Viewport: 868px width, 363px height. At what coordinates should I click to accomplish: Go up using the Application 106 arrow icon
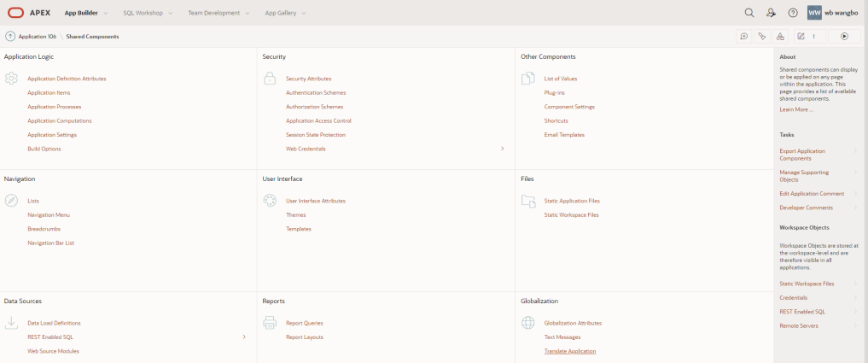[10, 37]
